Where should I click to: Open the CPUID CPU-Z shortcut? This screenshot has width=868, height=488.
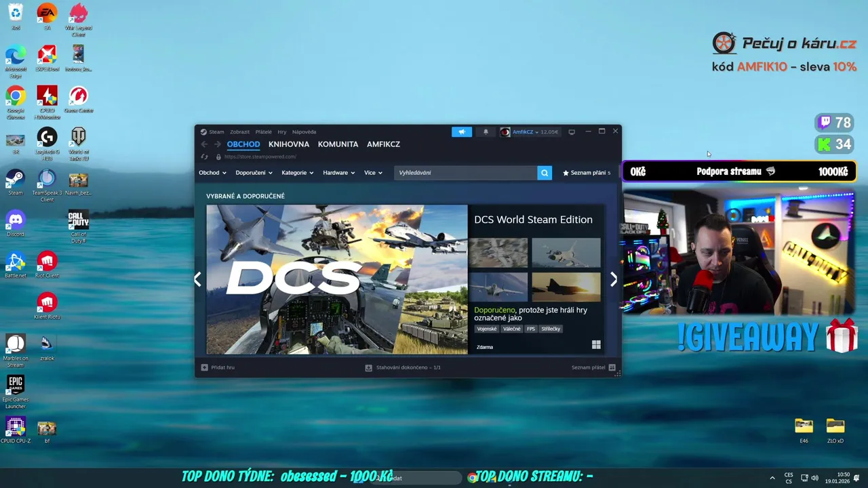pyautogui.click(x=16, y=430)
